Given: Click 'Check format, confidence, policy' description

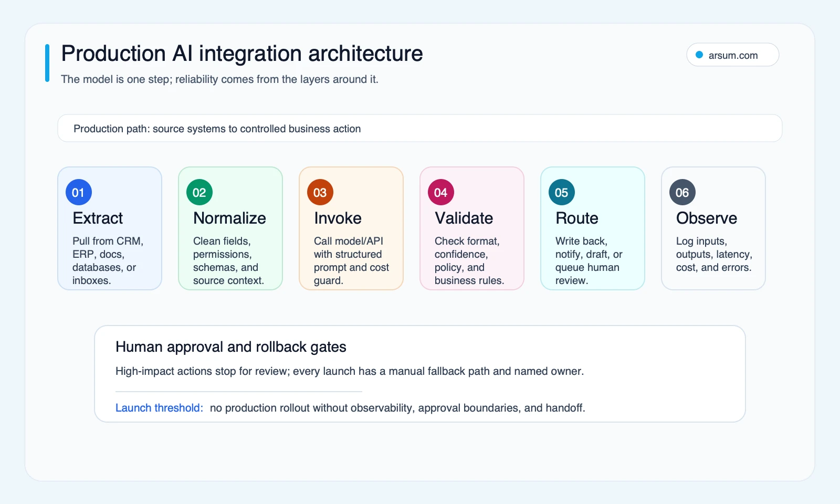Looking at the screenshot, I should (x=469, y=261).
